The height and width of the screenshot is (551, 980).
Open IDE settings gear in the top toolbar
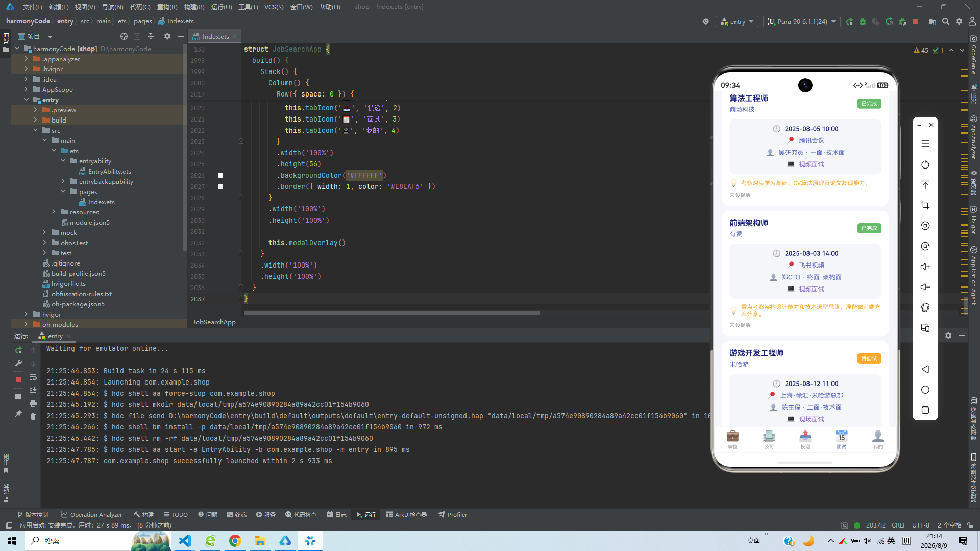(x=959, y=22)
